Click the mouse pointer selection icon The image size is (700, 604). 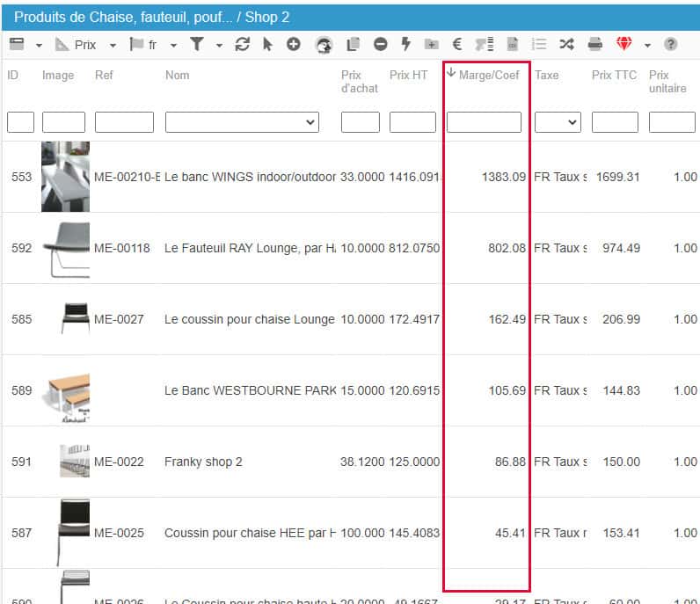(x=268, y=44)
